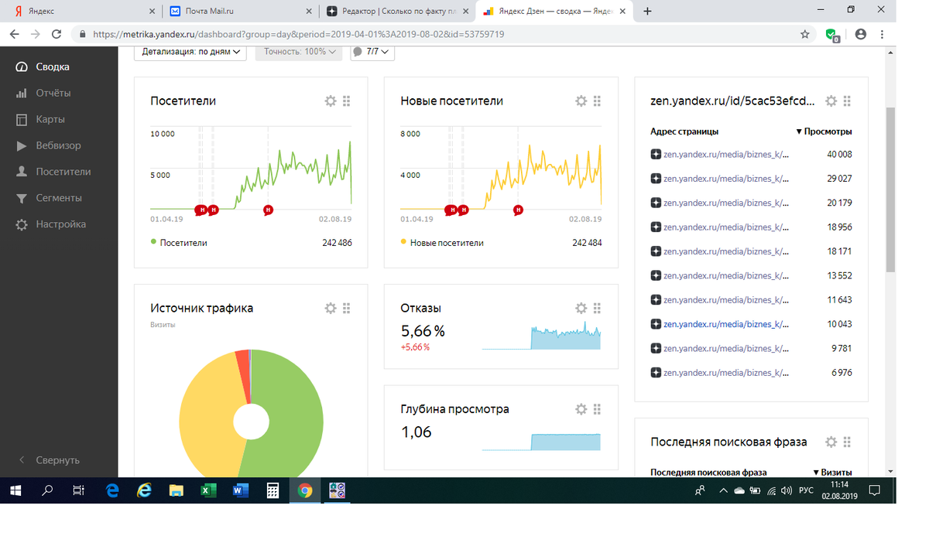This screenshot has height=560, width=929.
Task: Expand plus icon for row with 18 956 views
Action: tap(656, 227)
